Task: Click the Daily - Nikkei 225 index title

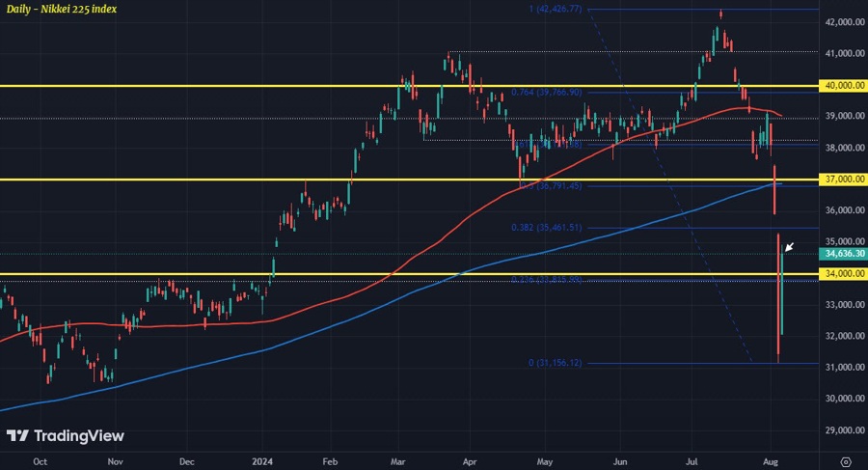Action: point(62,11)
